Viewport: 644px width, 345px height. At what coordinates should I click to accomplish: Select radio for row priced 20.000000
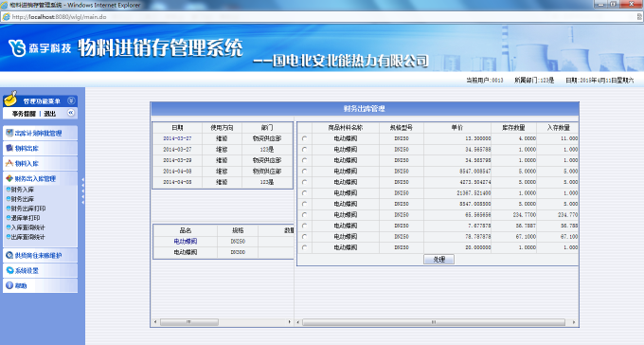pyautogui.click(x=304, y=247)
